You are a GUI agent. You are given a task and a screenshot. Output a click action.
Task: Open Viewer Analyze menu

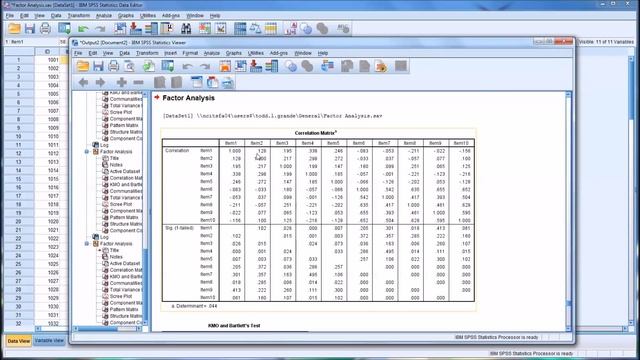pos(211,53)
